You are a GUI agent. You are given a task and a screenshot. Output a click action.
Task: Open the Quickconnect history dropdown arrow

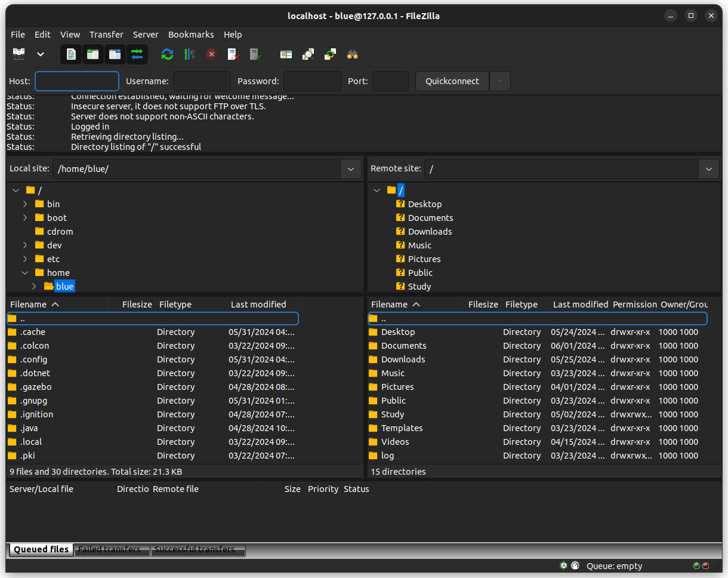point(500,81)
